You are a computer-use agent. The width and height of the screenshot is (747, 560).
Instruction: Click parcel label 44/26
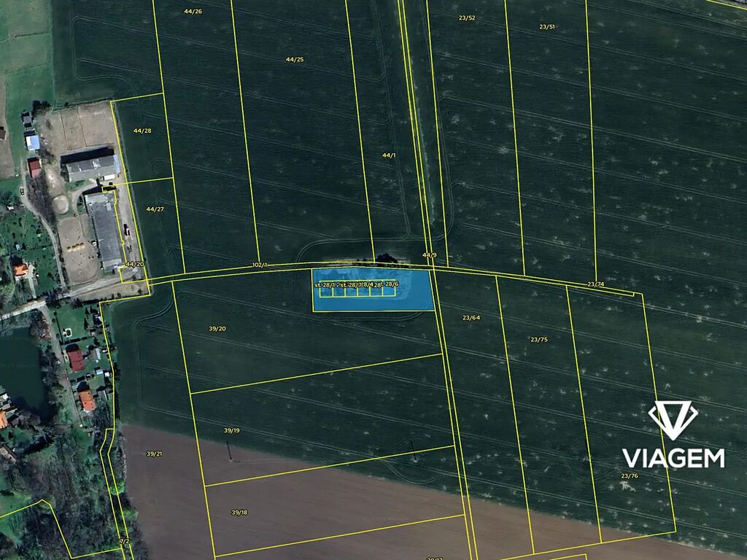coord(193,12)
